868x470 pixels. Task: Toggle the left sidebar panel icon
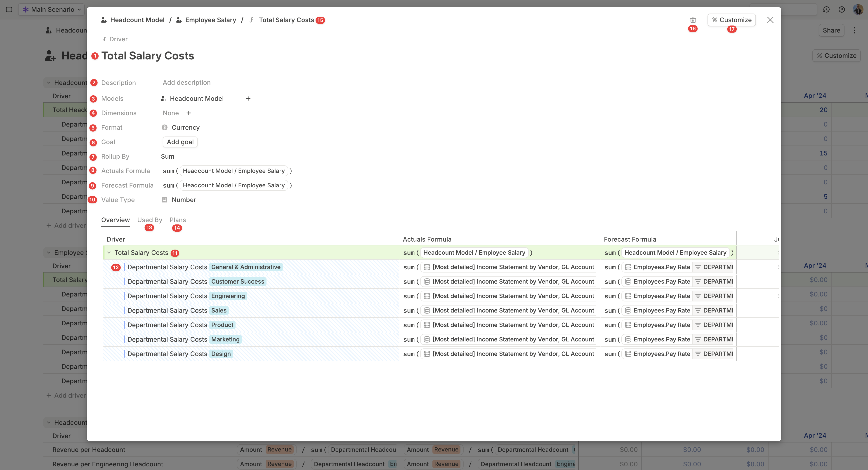[x=9, y=9]
